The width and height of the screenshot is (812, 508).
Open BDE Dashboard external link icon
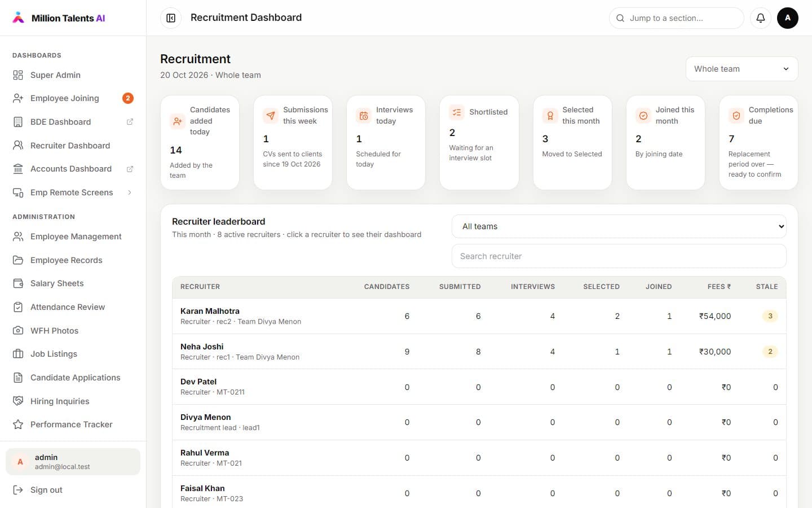tap(130, 122)
